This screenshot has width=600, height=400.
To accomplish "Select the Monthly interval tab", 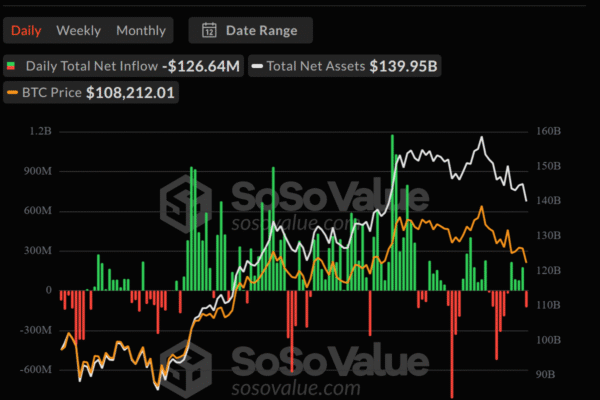I will coord(141,30).
